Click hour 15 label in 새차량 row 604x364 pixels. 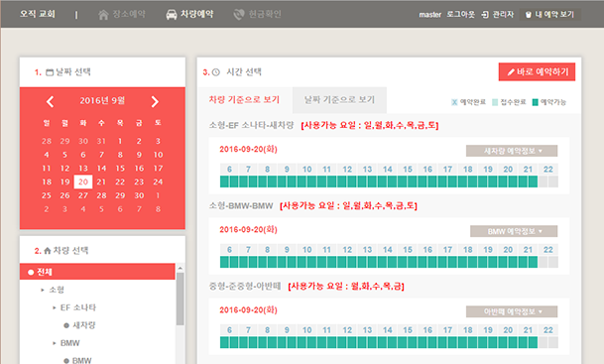coord(408,169)
